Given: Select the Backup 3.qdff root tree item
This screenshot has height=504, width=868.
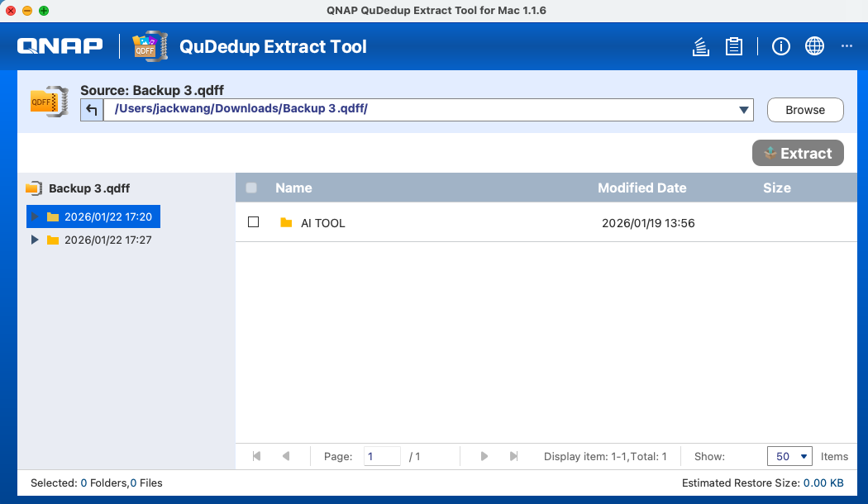Looking at the screenshot, I should click(x=88, y=188).
